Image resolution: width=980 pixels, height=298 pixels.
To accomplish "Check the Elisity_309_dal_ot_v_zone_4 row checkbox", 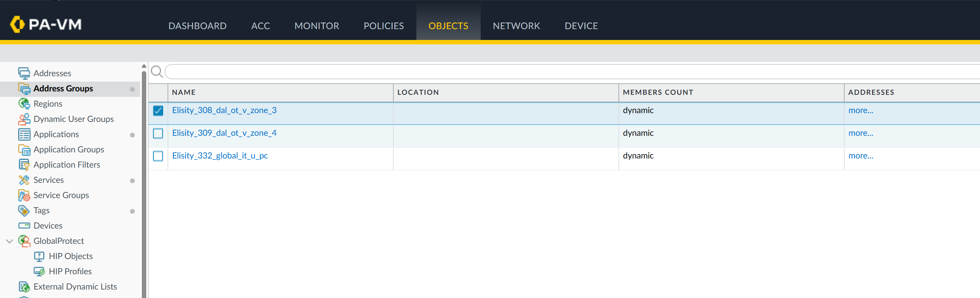I will 158,133.
